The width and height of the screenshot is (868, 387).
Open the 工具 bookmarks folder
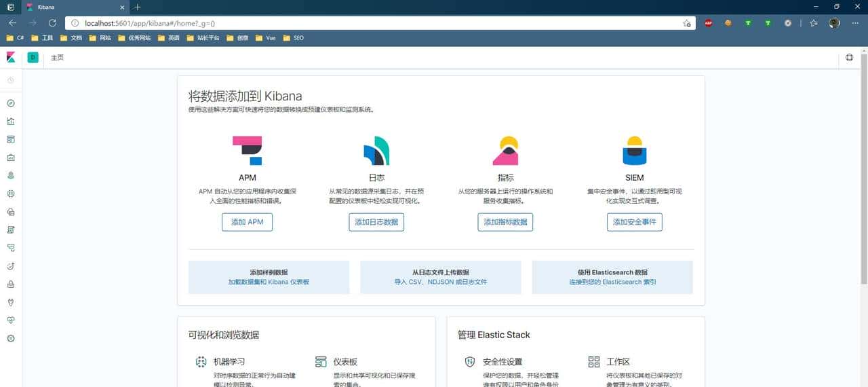point(42,38)
